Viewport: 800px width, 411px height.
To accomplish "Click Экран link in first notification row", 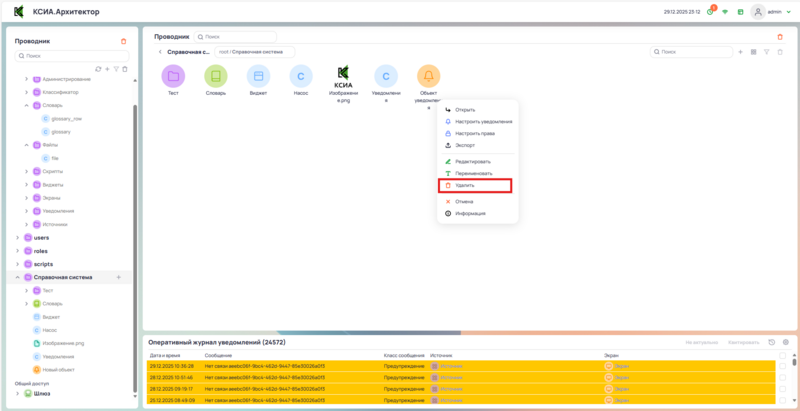I will [x=622, y=366].
